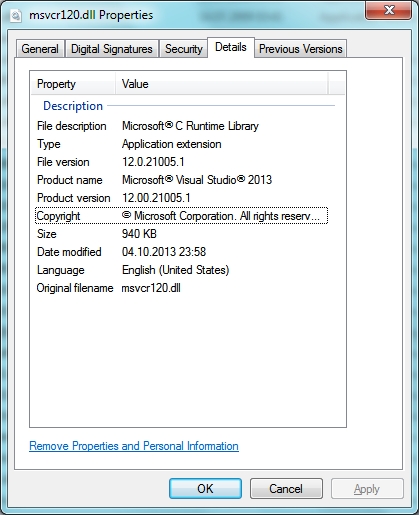Select the File description row label
Screen dimensions: 419x515
coord(72,126)
